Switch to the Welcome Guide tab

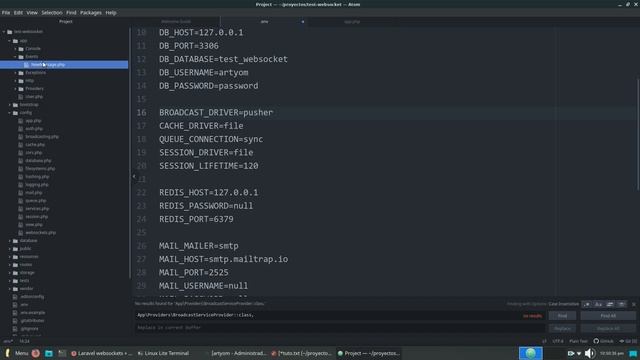point(176,22)
